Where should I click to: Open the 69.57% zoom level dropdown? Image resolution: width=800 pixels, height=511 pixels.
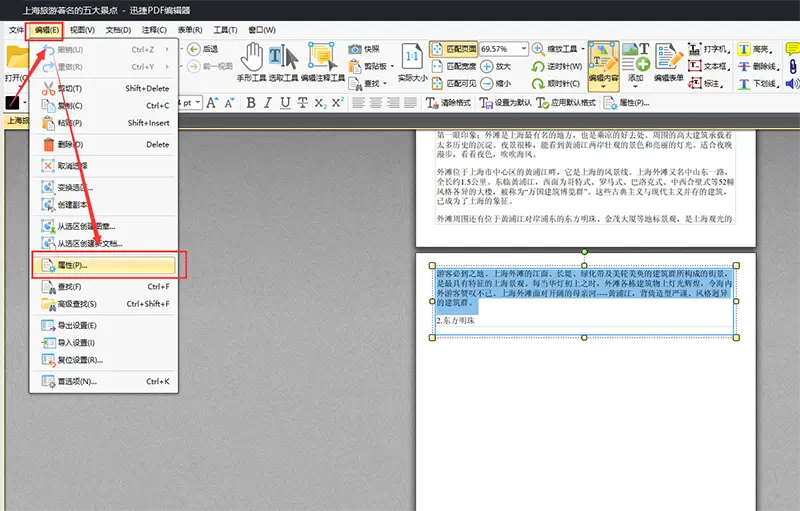[x=523, y=48]
